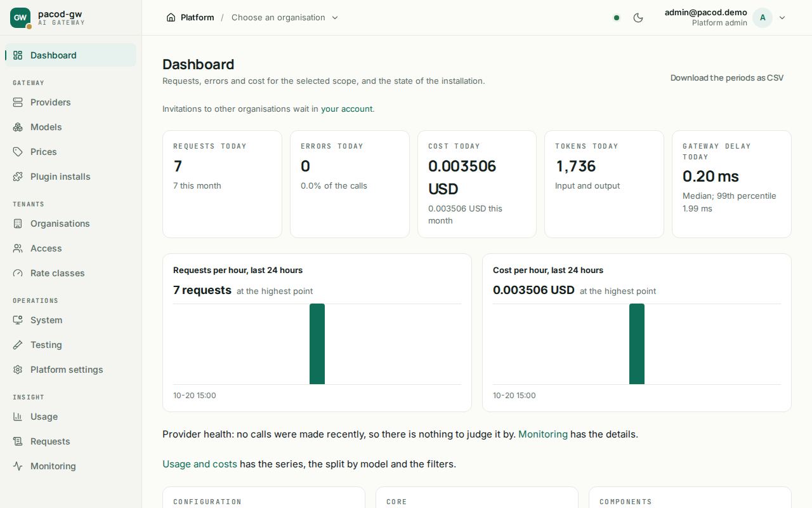Click 'Cost per hour, last 24 hours' heading

[548, 271]
